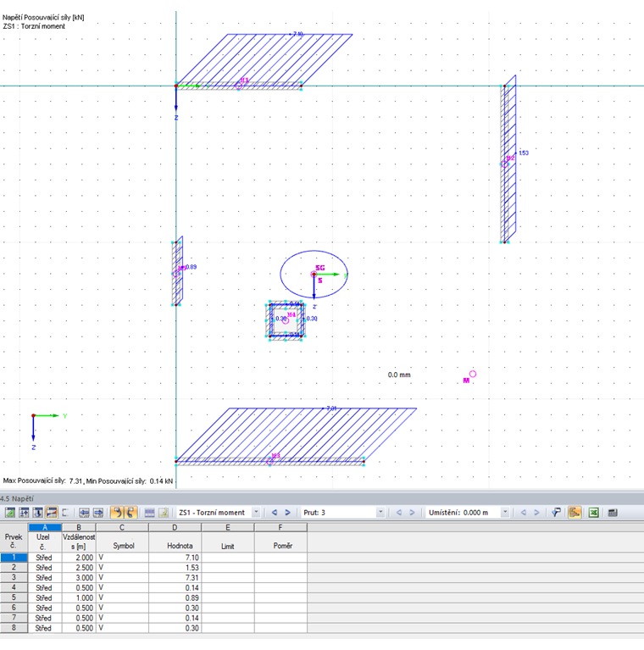Click the Symbol column header
644x650 pixels.
tap(122, 542)
